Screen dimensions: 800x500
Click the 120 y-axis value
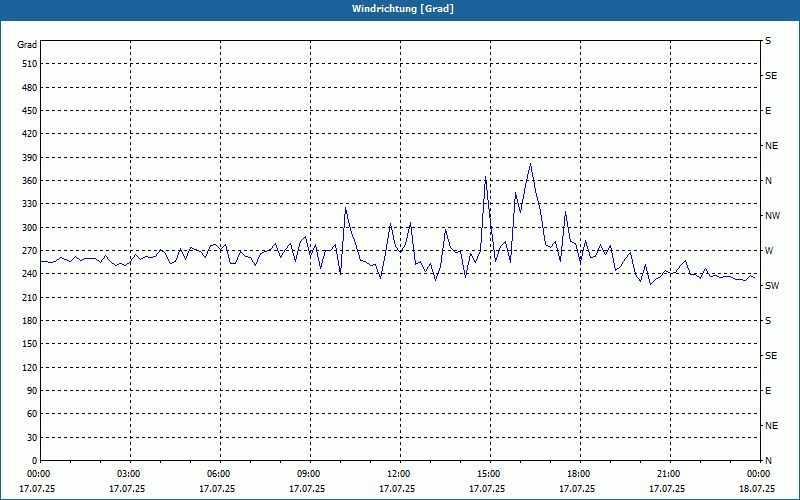(30, 367)
